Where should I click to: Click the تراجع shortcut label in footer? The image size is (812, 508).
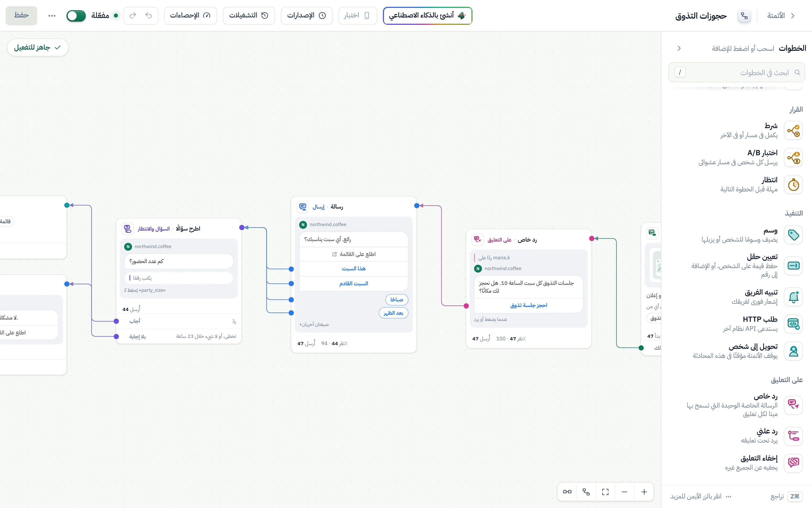coord(777,496)
